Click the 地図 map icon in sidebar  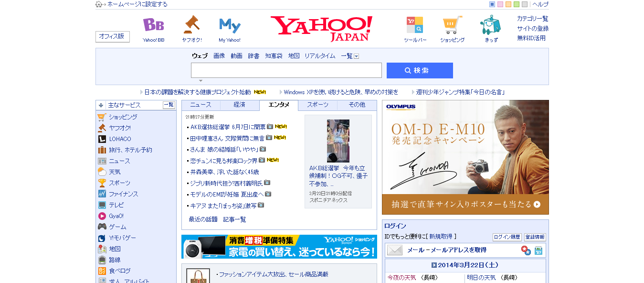pos(102,249)
